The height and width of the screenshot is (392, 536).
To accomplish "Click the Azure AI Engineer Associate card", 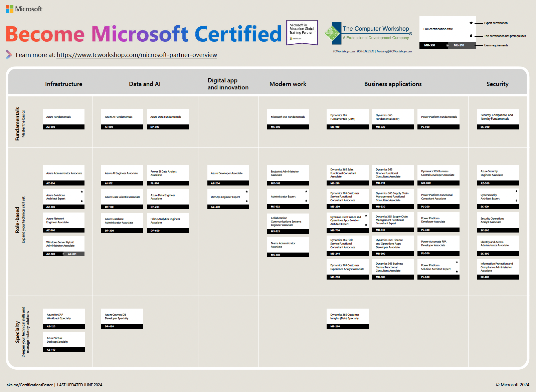I will (x=122, y=175).
